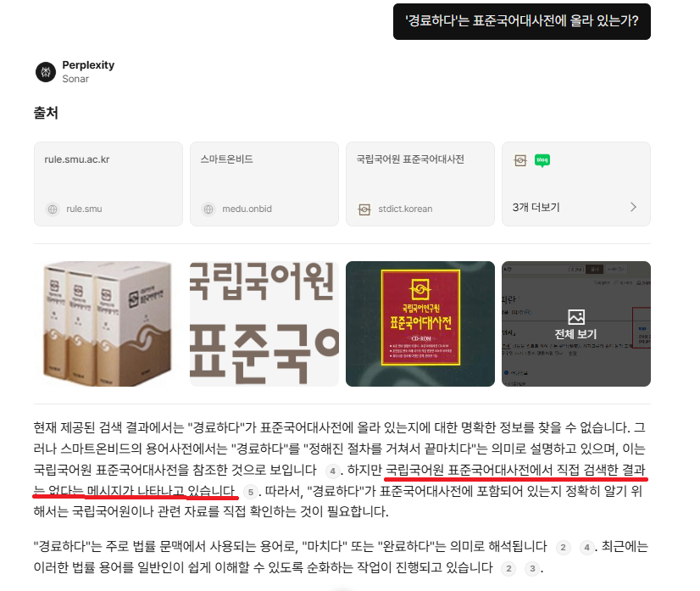Screen dimensions: 700x591
Task: Open 국립국어원 표준국어대사전 source card
Action: click(420, 184)
